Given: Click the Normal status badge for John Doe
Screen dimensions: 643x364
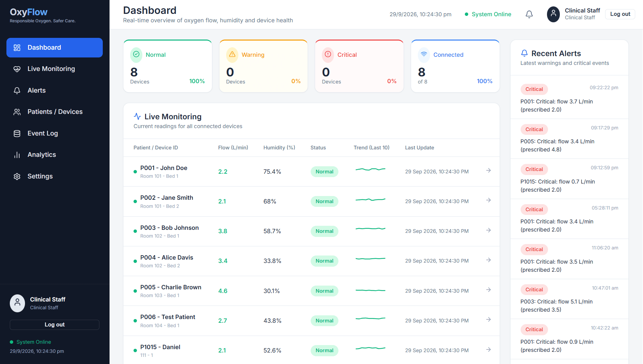Looking at the screenshot, I should tap(325, 172).
